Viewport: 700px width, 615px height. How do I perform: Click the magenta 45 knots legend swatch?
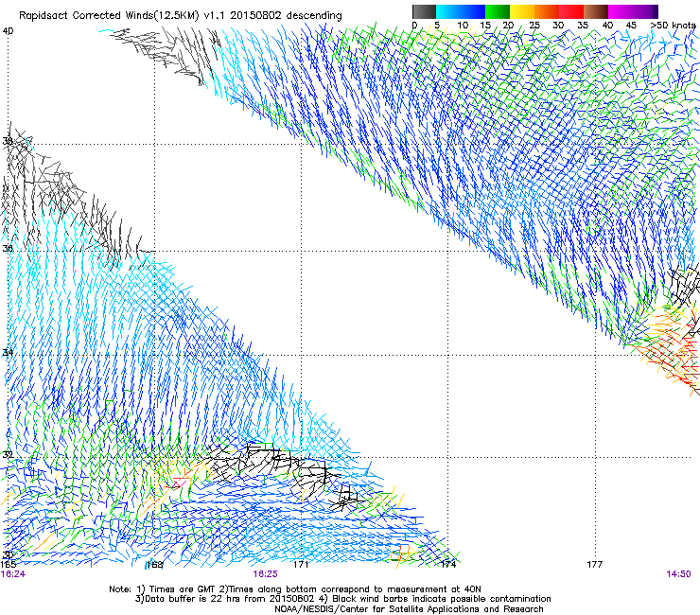[633, 11]
